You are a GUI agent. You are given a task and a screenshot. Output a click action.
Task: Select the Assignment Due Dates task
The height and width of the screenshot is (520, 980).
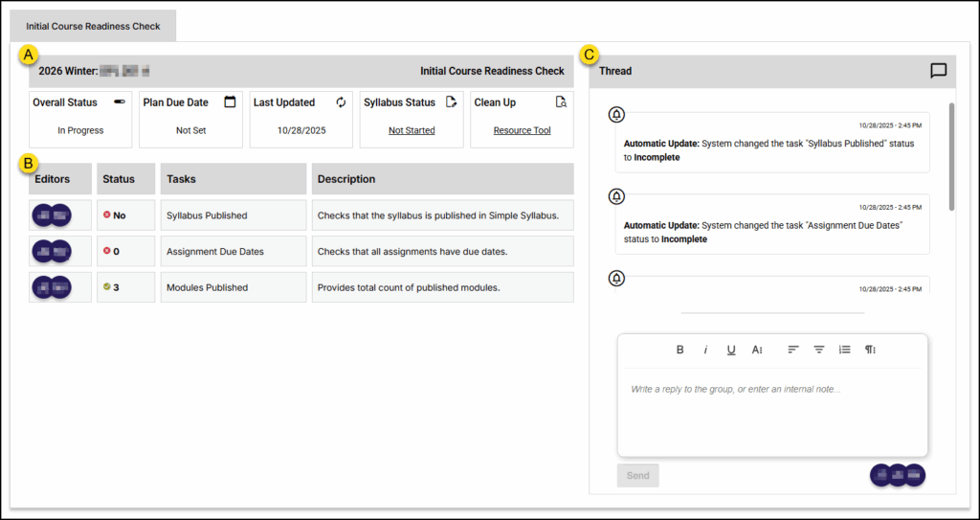215,252
